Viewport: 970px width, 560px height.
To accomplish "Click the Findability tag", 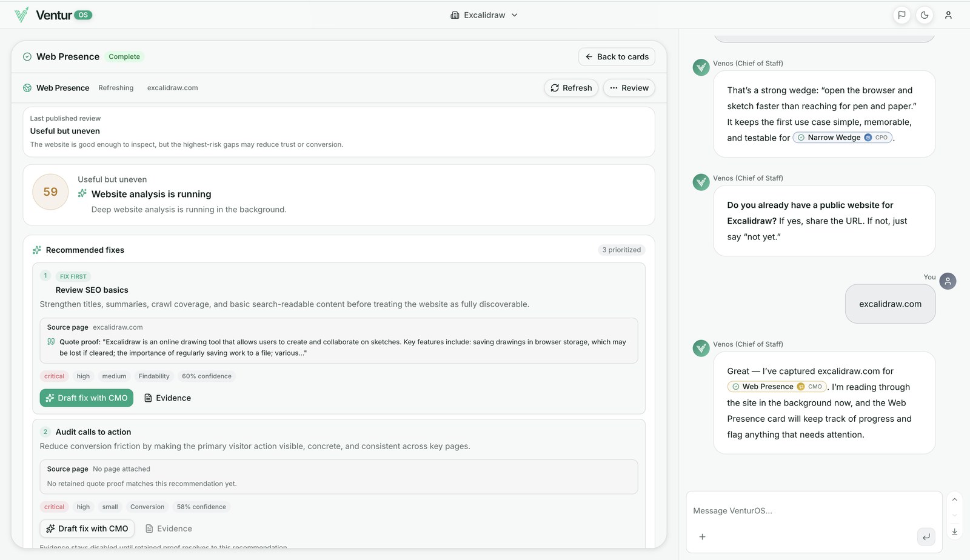I will pos(154,376).
